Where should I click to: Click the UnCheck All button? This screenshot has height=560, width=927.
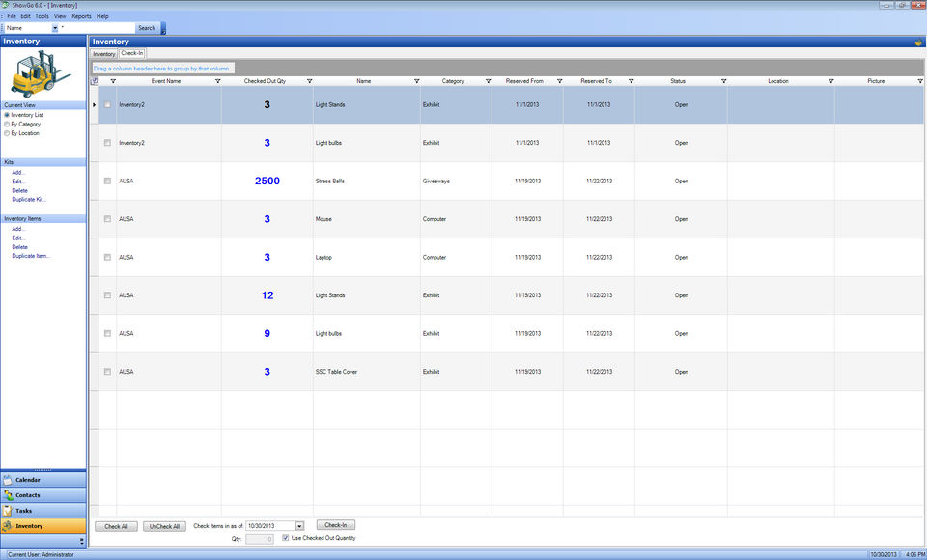click(x=164, y=526)
